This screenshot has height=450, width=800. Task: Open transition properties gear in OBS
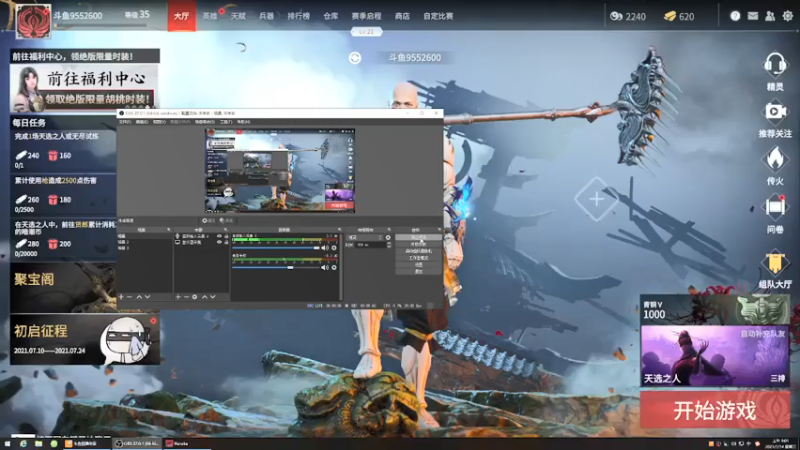click(388, 237)
